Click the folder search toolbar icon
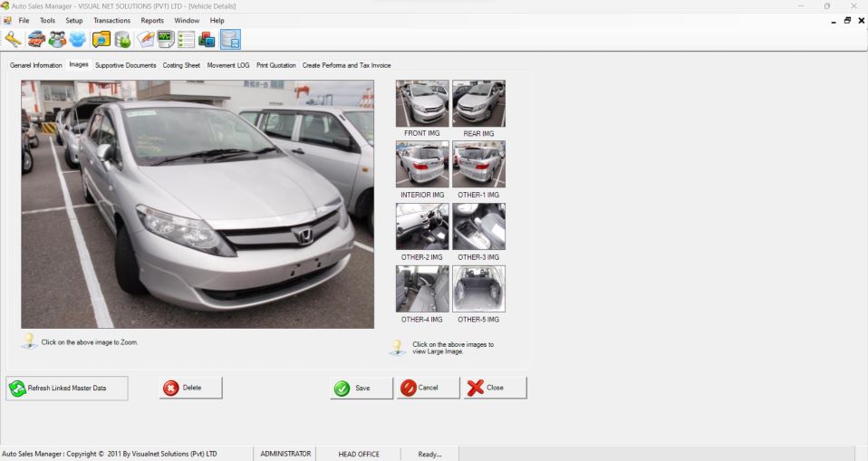This screenshot has height=461, width=868. 101,39
